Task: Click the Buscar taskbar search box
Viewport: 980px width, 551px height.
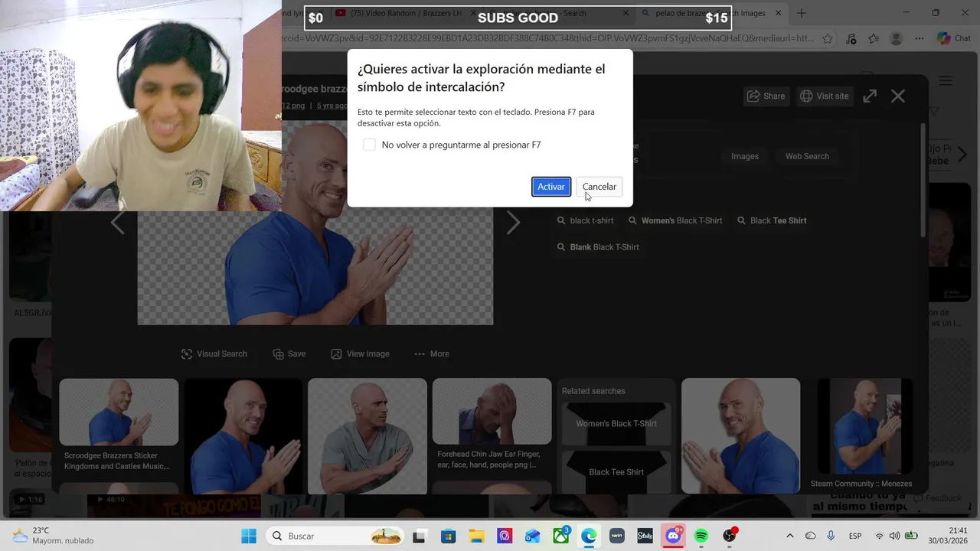Action: pyautogui.click(x=335, y=536)
